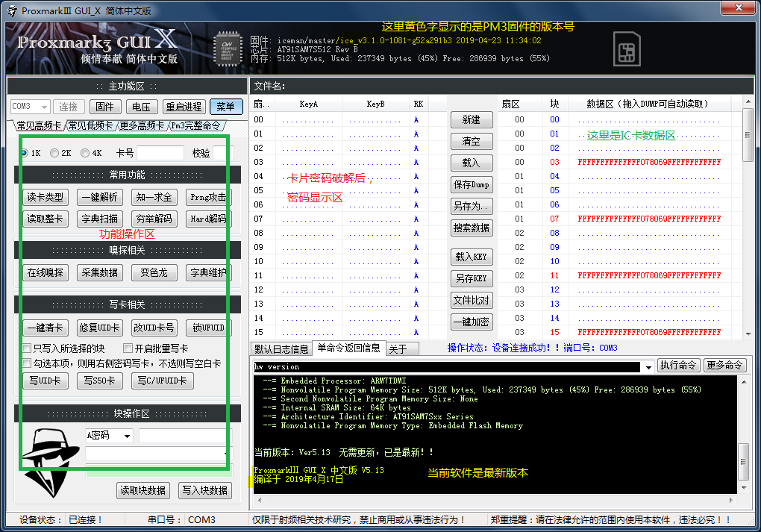
Task: Click 穷举解码 button
Action: coord(154,219)
